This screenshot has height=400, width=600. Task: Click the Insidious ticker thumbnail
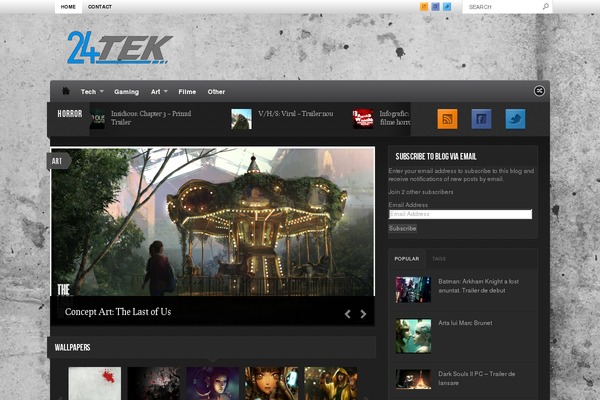(x=98, y=119)
